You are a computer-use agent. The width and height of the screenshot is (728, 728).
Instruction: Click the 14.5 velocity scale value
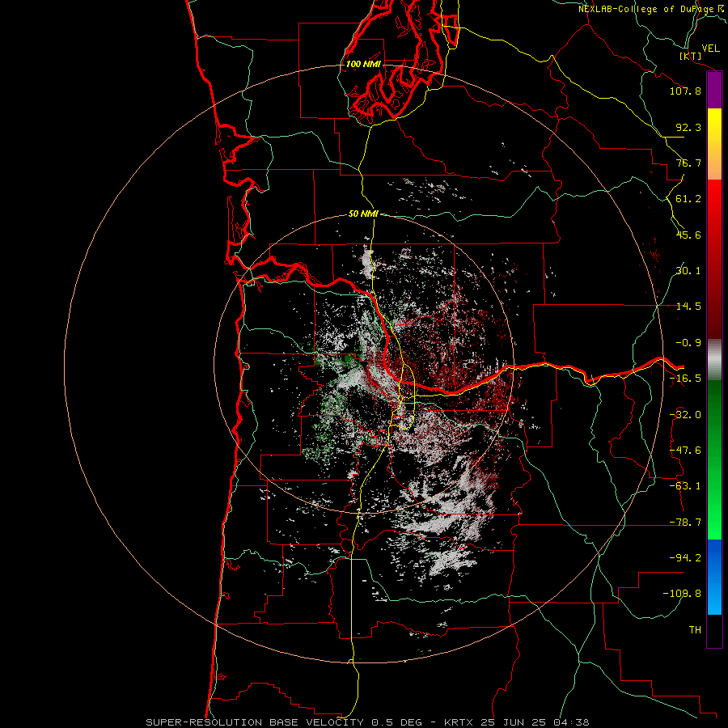pyautogui.click(x=688, y=307)
